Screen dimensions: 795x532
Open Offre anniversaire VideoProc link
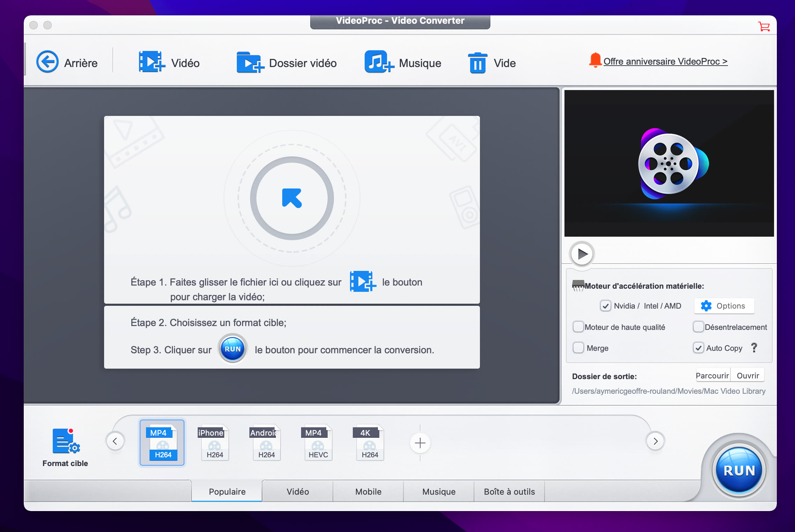tap(665, 61)
